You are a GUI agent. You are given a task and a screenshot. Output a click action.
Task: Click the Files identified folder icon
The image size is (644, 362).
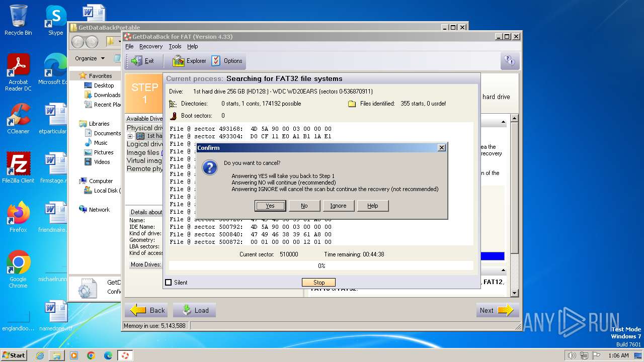coord(352,104)
